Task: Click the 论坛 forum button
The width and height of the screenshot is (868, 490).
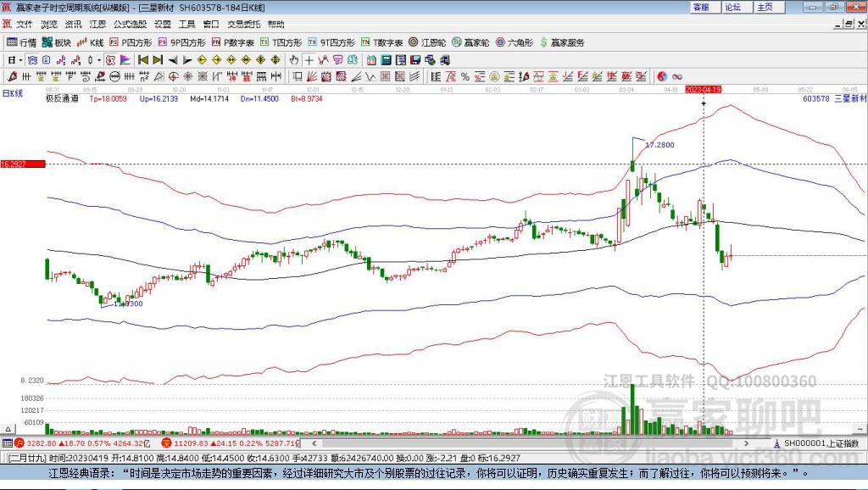Action: point(737,7)
